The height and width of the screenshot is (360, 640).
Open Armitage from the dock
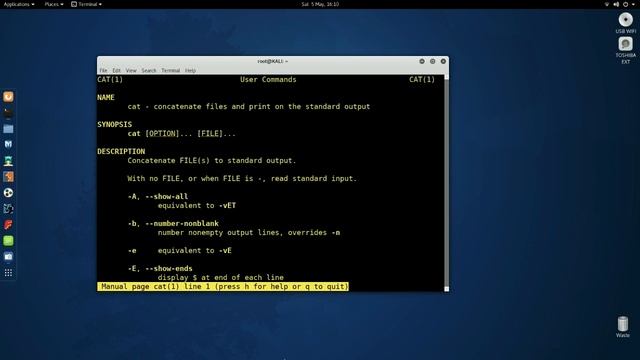coord(8,161)
